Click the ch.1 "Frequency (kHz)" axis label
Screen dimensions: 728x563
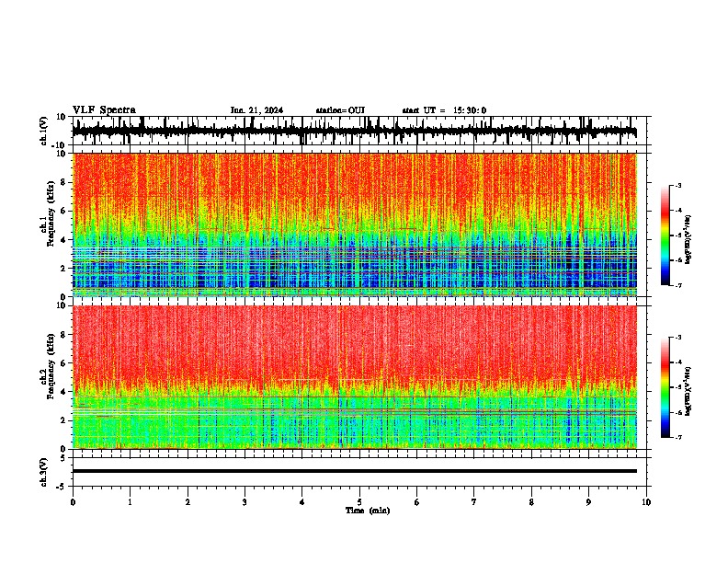(x=51, y=213)
